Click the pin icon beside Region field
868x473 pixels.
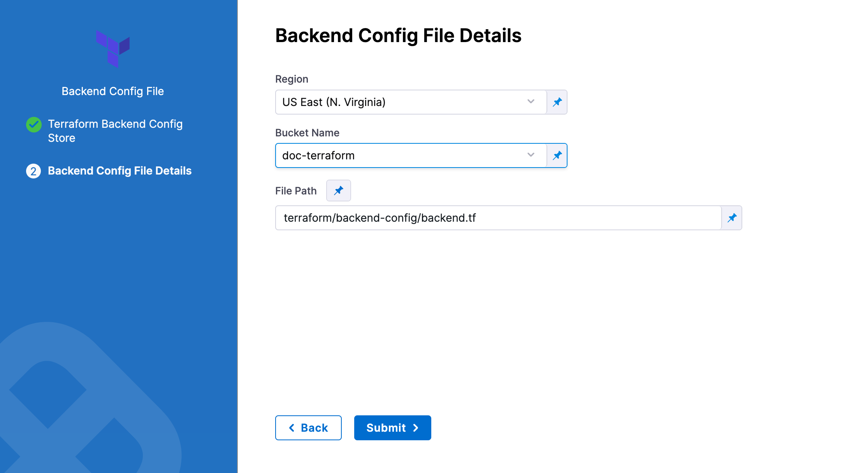tap(557, 102)
